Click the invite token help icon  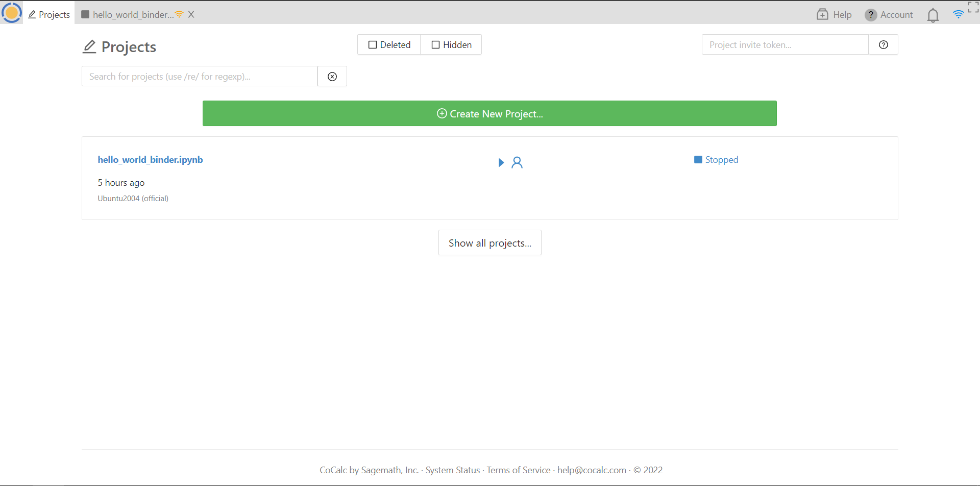(x=883, y=45)
